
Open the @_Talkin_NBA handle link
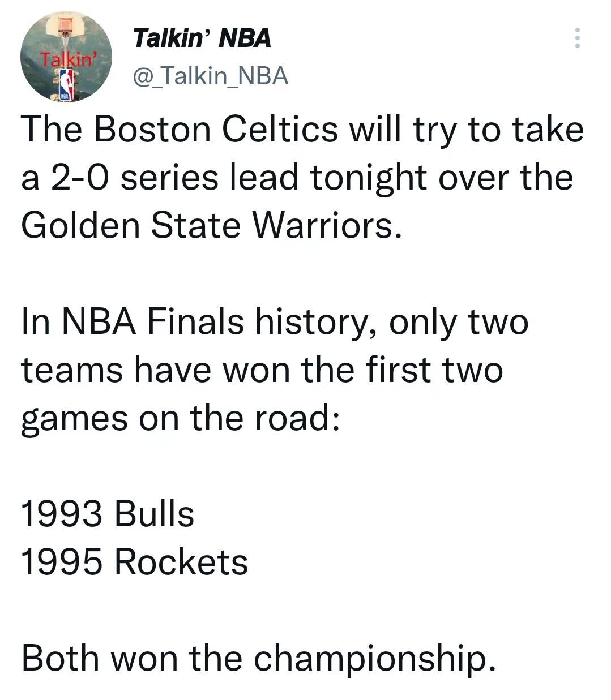[x=210, y=76]
